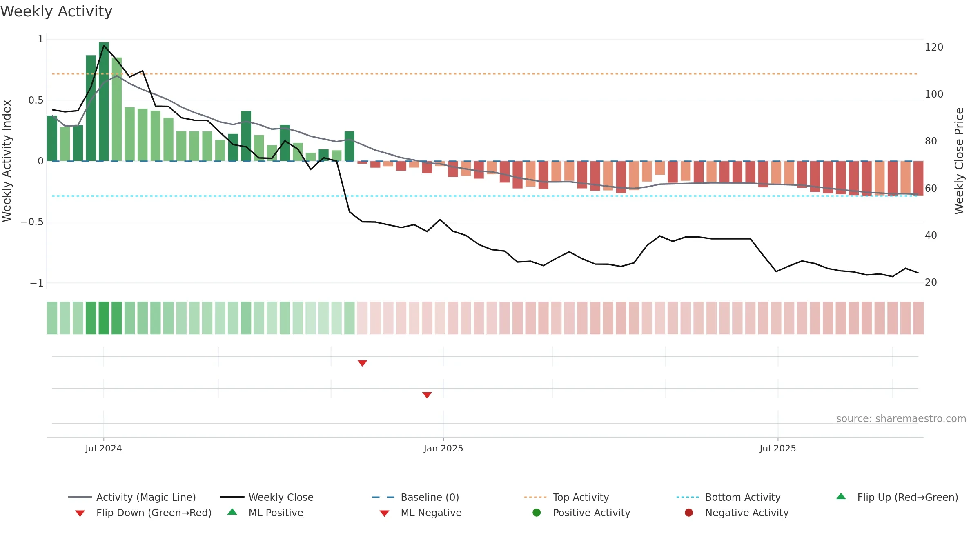Click the −0.5 activity axis tick label
The width and height of the screenshot is (980, 551).
[x=32, y=222]
